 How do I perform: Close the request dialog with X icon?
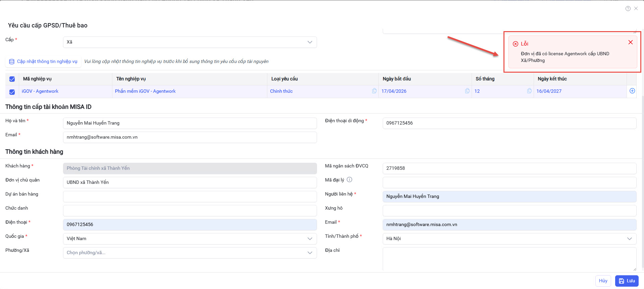(636, 9)
